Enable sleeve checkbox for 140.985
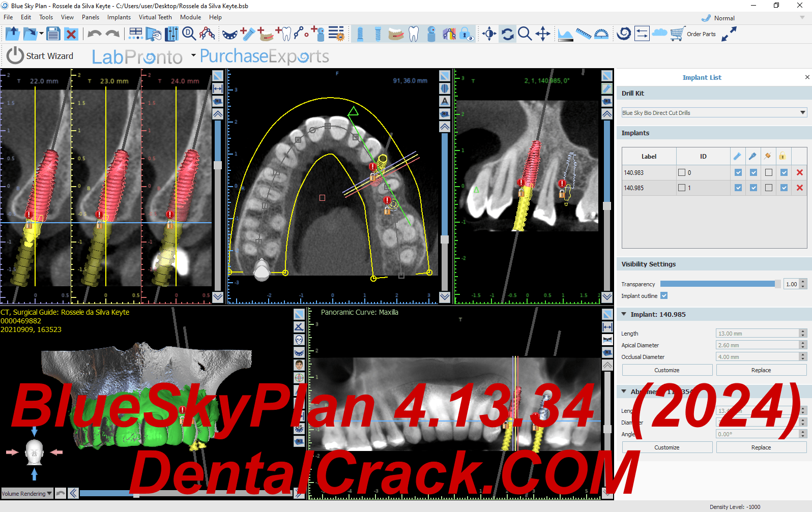The image size is (812, 512). 769,188
